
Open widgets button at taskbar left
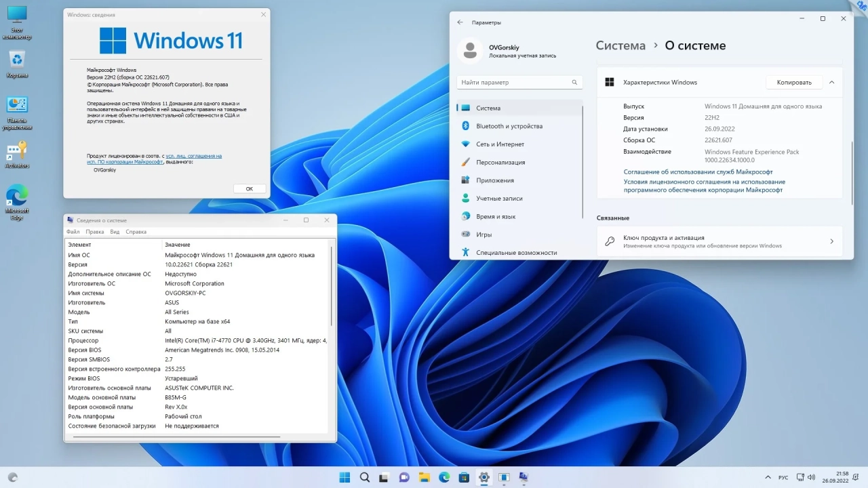coord(12,477)
